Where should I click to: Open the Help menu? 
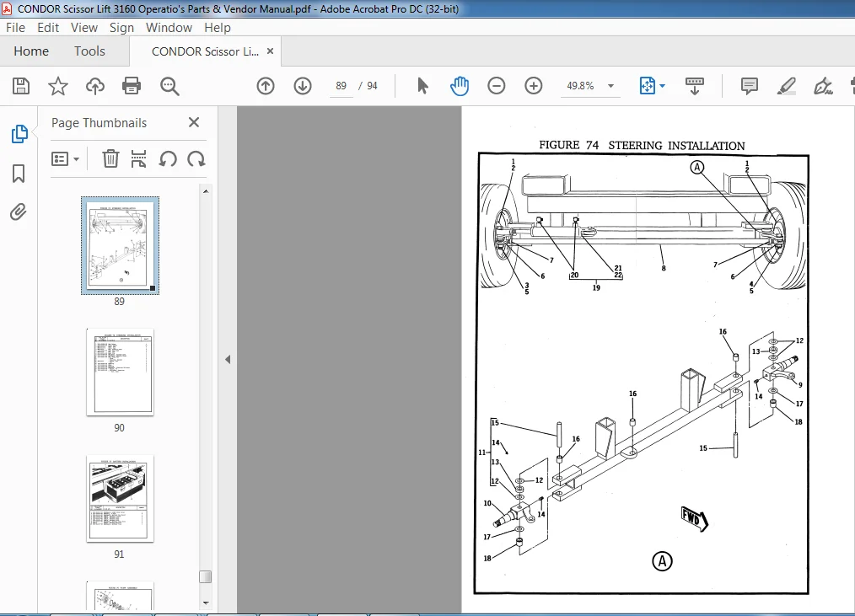(x=217, y=27)
